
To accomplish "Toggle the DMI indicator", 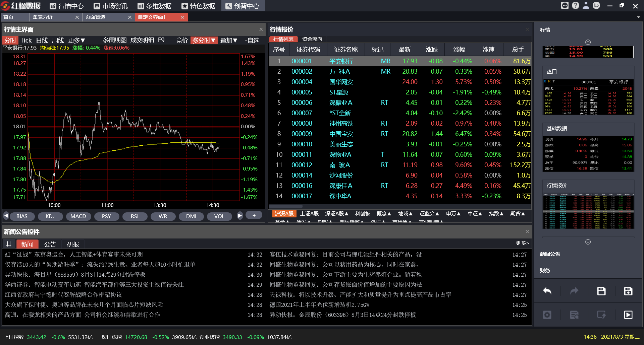I will (x=191, y=216).
